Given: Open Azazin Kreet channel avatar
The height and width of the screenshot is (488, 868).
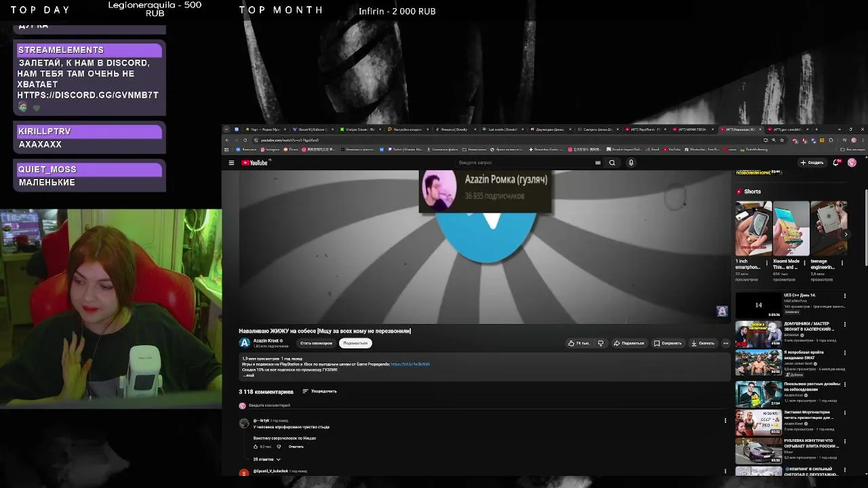Looking at the screenshot, I should [245, 343].
